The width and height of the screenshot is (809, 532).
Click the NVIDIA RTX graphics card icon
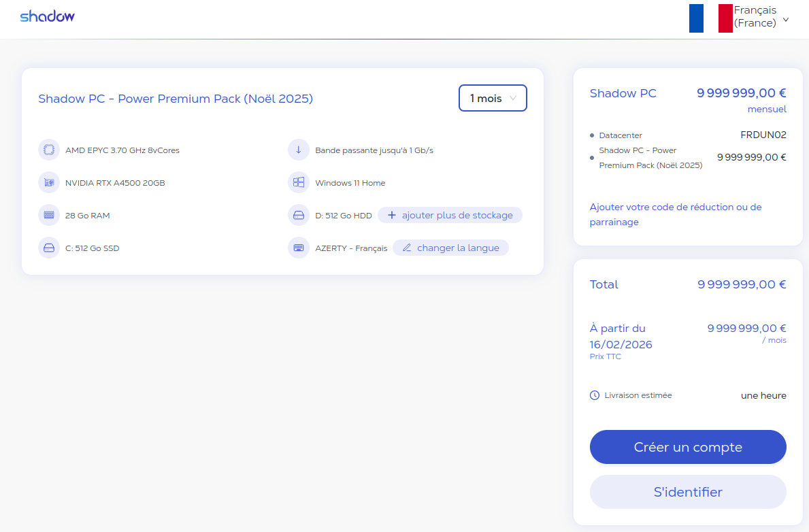49,183
